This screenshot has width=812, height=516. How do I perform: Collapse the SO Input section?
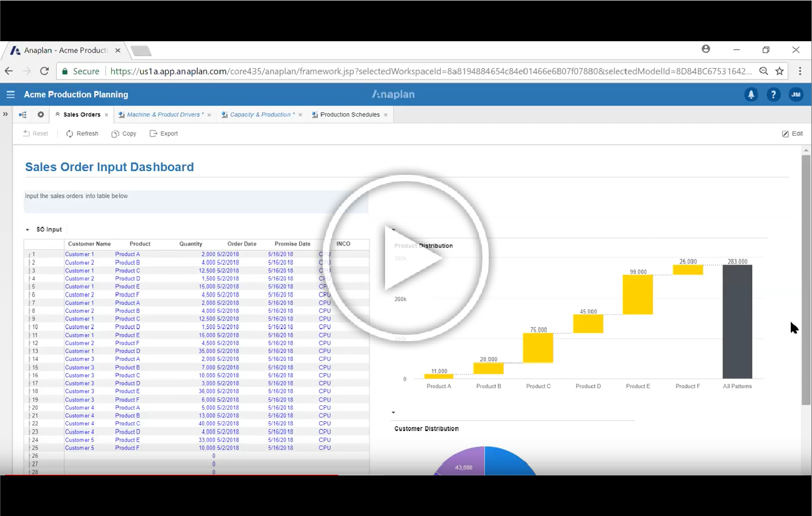click(x=27, y=230)
